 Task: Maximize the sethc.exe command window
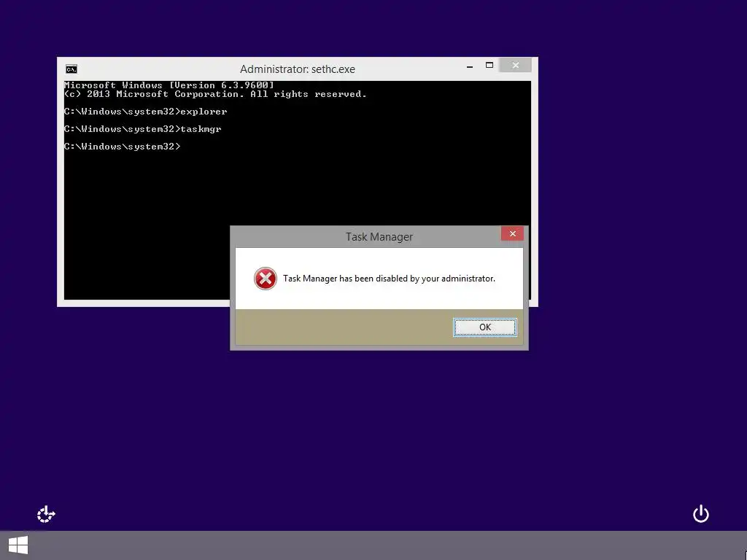[x=489, y=65]
